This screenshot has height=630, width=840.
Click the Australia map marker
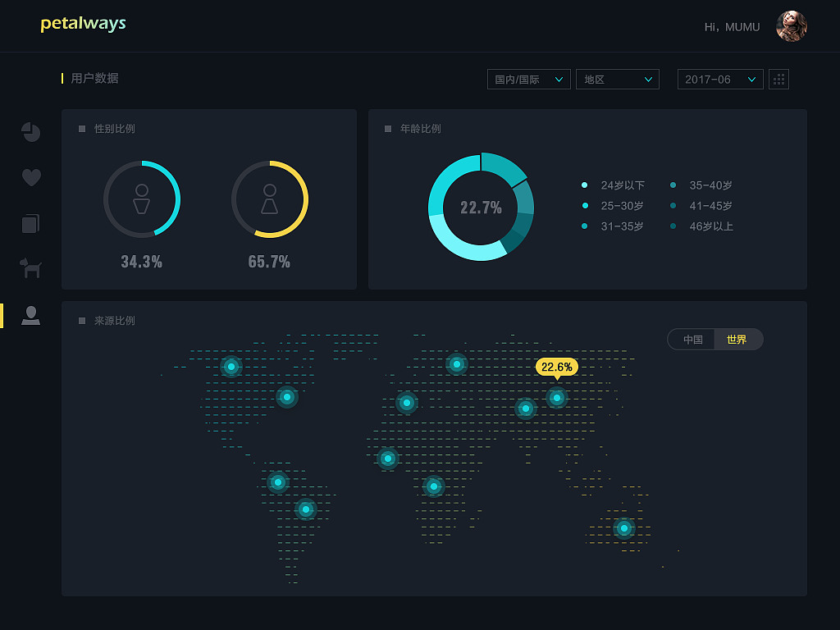tap(623, 528)
